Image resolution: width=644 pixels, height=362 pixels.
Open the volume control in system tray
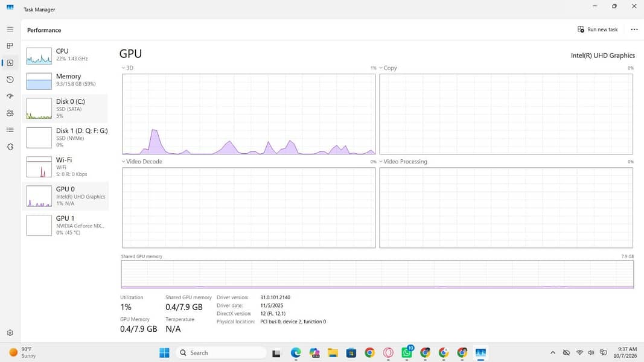(x=591, y=353)
